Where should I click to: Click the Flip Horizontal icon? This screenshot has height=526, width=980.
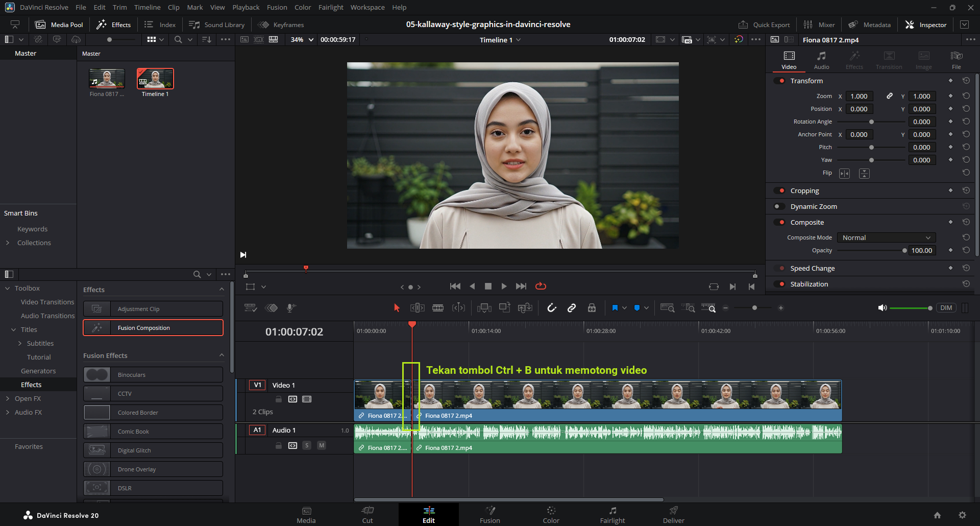pos(845,174)
